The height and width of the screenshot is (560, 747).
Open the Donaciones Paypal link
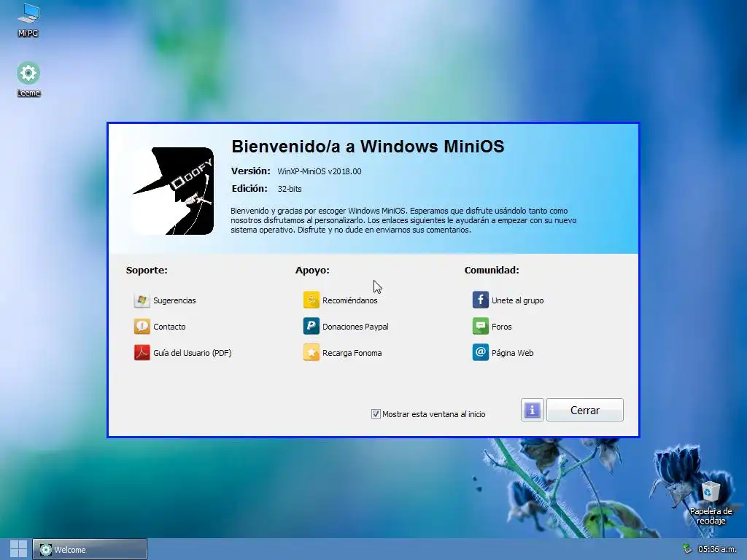[355, 327]
